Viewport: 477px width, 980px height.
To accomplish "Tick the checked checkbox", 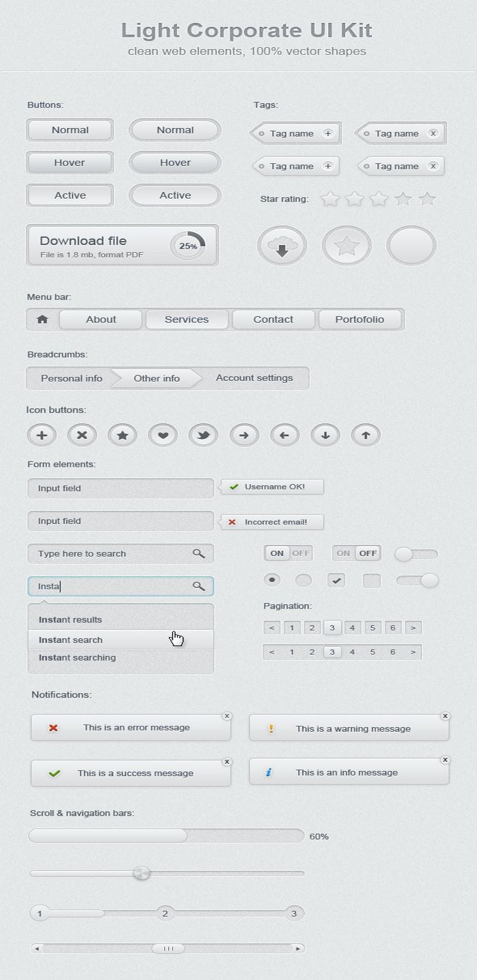I will 335,580.
